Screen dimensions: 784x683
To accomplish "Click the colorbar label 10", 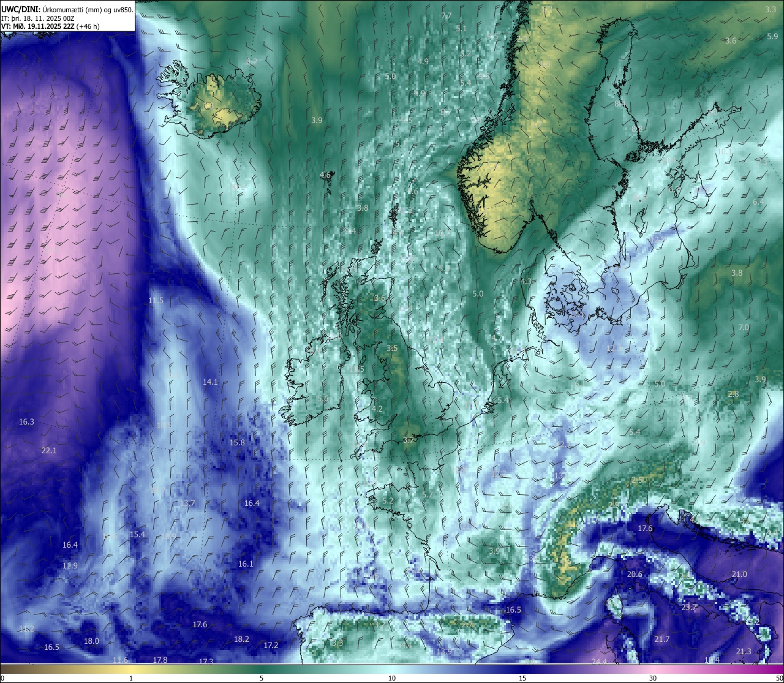I will pos(392,677).
